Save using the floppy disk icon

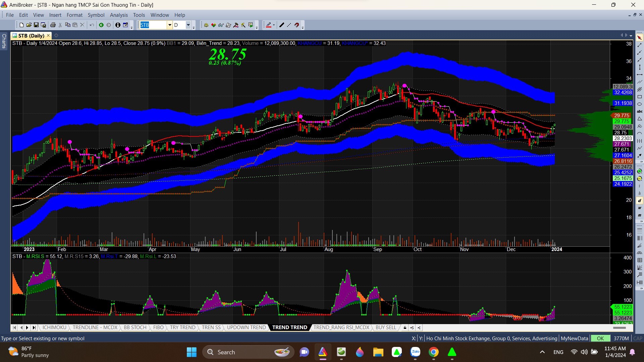tap(36, 25)
